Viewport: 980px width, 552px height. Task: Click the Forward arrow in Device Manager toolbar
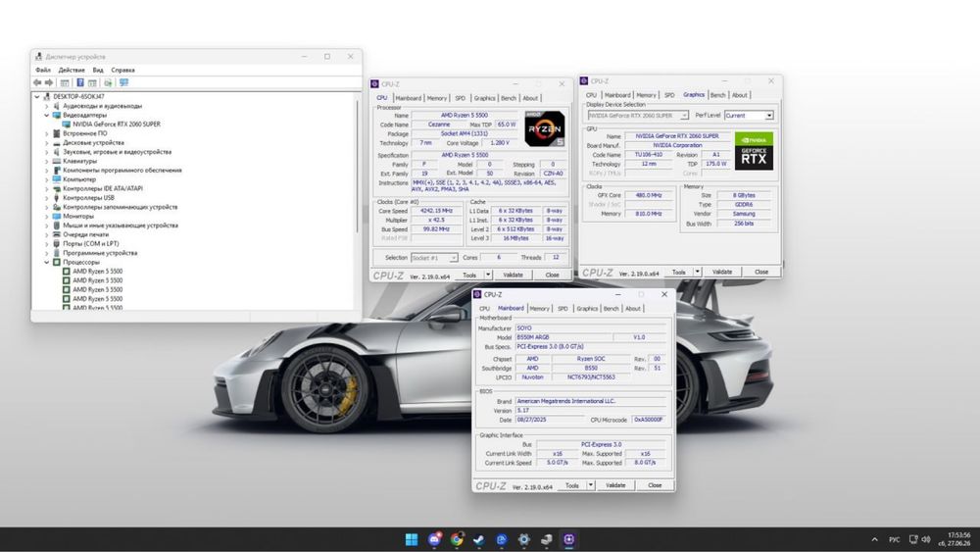click(49, 82)
